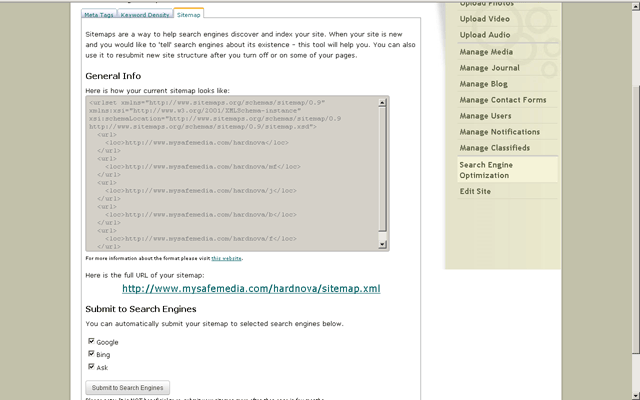Open the full sitemap.xml URL link
Screen dimensions: 640x400
pyautogui.click(x=251, y=289)
